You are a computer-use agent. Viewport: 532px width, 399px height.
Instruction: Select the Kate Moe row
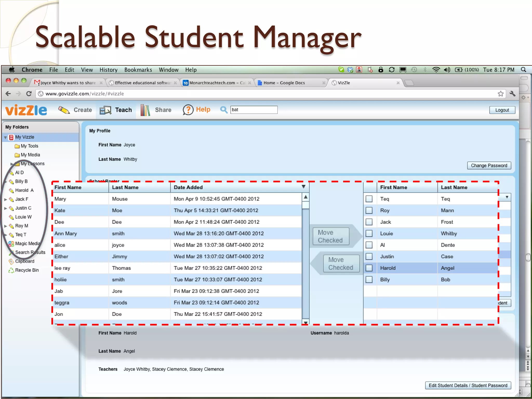177,210
